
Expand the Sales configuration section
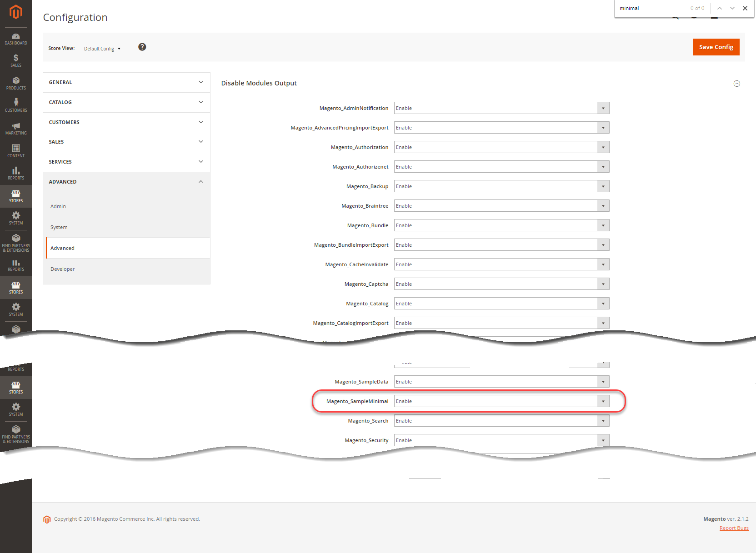click(x=126, y=142)
